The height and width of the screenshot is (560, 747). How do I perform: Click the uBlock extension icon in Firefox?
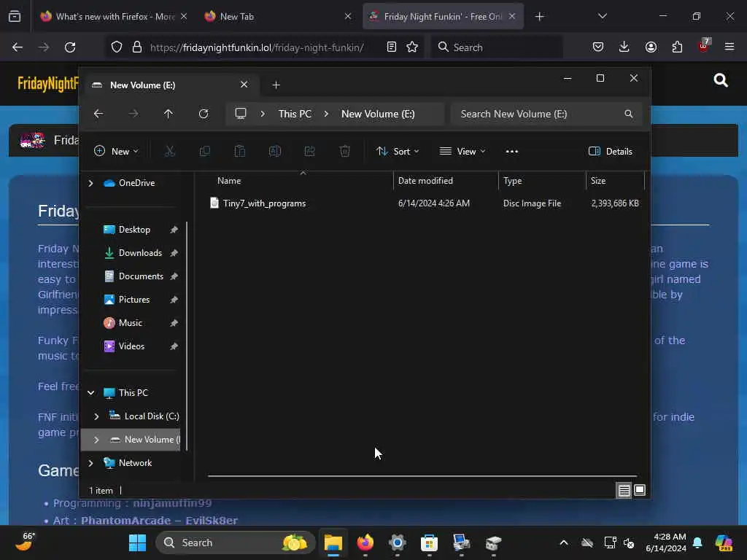(x=704, y=46)
